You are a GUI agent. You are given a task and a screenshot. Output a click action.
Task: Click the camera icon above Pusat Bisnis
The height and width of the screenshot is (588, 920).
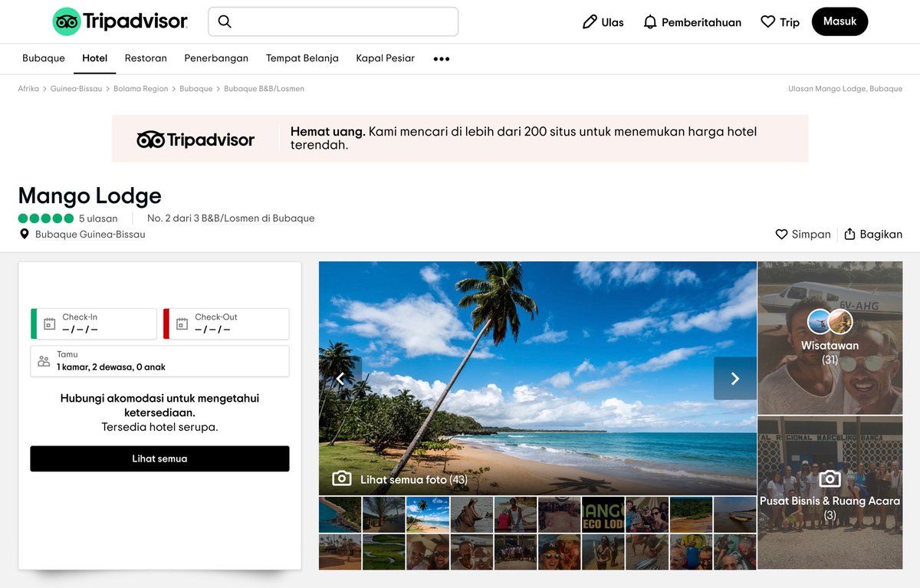point(830,479)
